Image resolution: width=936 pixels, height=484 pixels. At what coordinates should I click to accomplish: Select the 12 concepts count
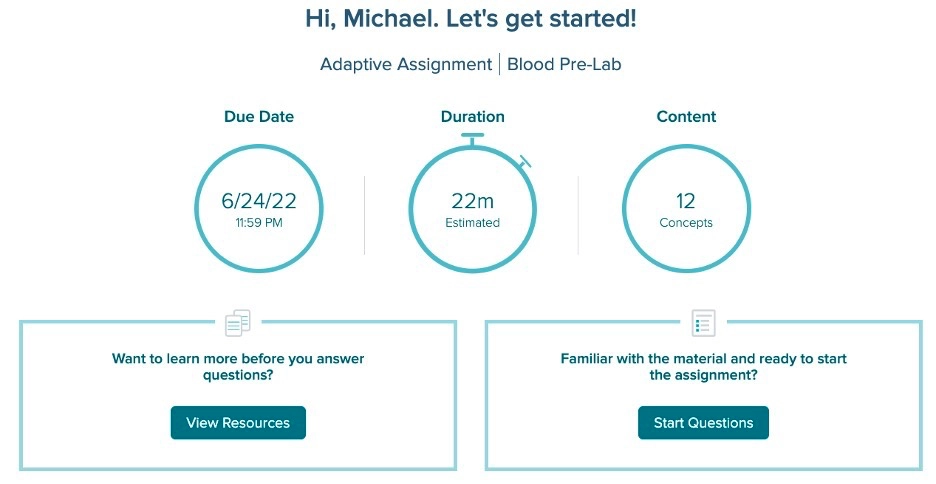pos(686,201)
